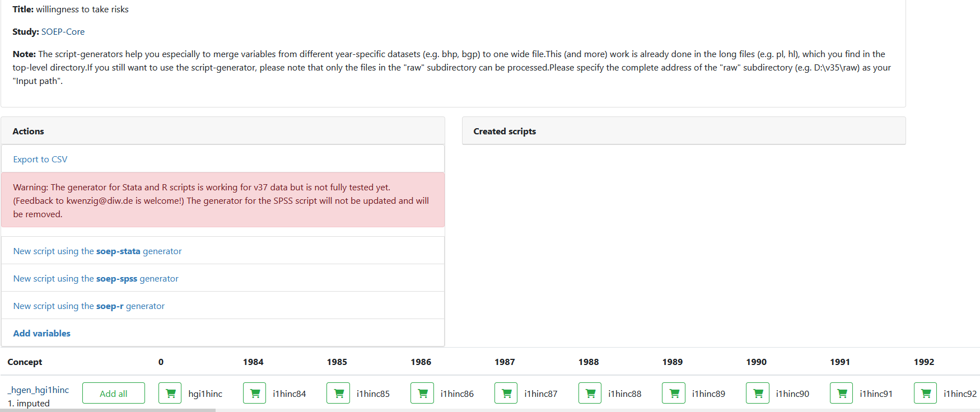Open the Add variables link
This screenshot has height=412, width=980.
[42, 333]
